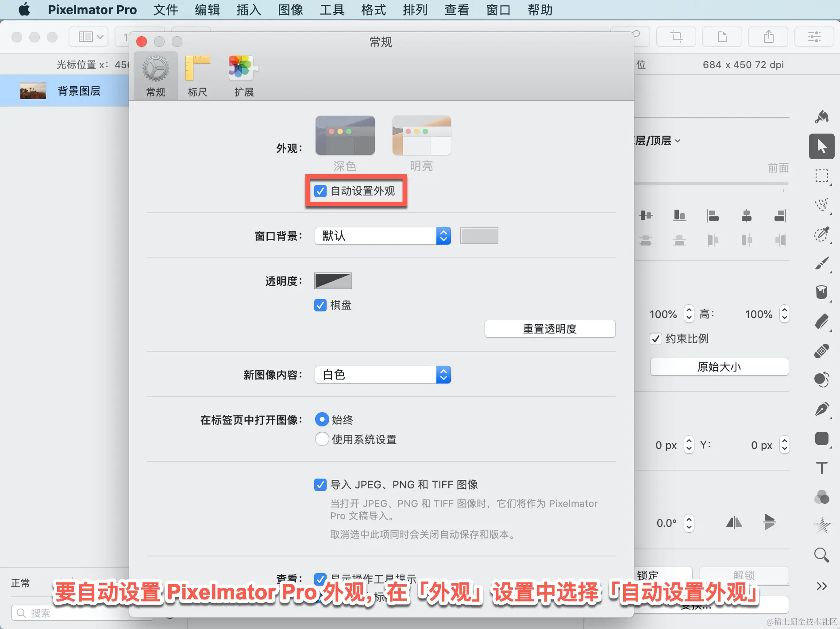
Task: Click the Share icon in toolbar
Action: [x=768, y=36]
